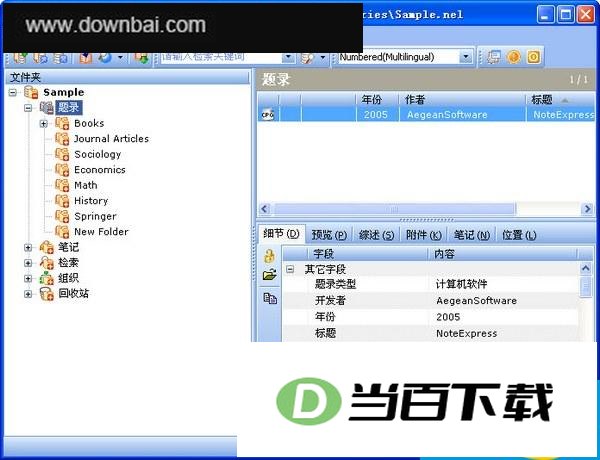Click the New Folder folder icon
The width and height of the screenshot is (600, 460).
62,232
